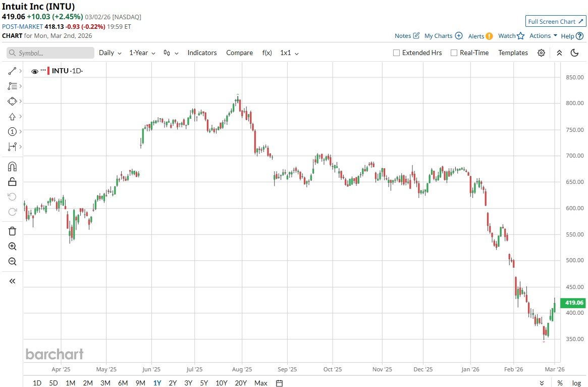588x387 pixels.
Task: Open INTU series options ellipsis
Action: point(43,70)
